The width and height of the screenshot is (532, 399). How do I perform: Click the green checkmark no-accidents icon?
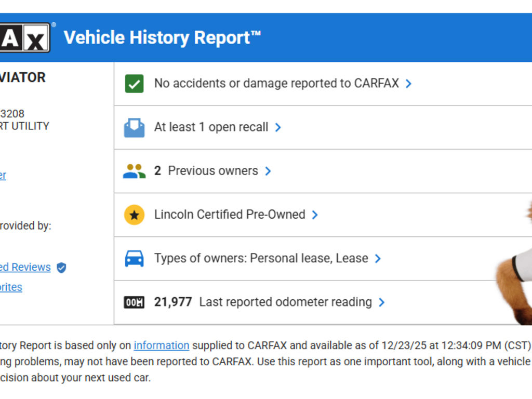click(134, 84)
